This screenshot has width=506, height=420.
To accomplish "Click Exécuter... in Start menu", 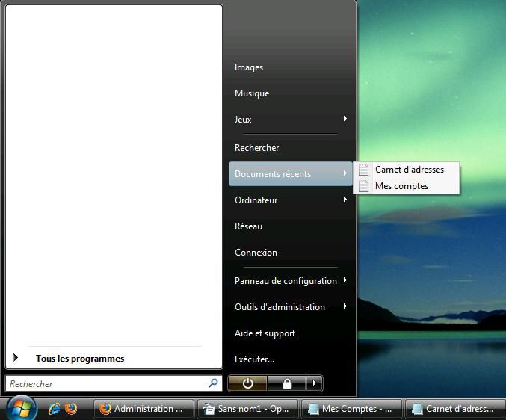I will click(x=254, y=359).
